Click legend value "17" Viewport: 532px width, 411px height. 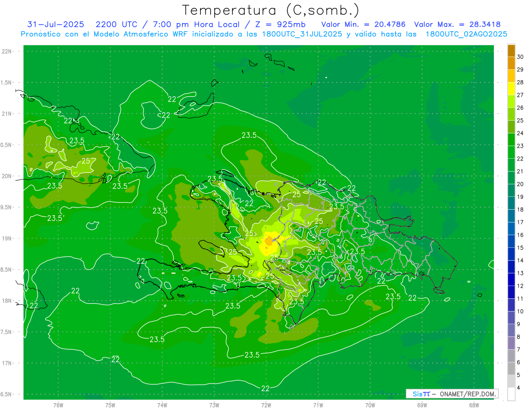click(x=520, y=222)
